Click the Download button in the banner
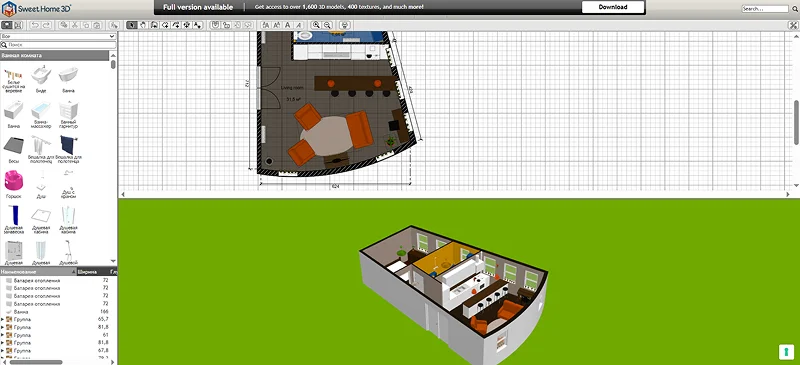The image size is (800, 365). (x=613, y=7)
